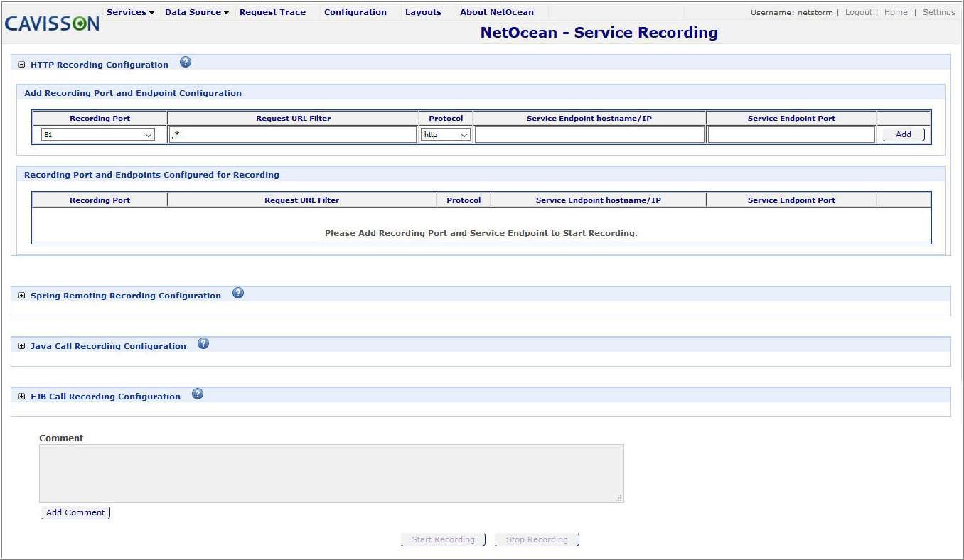The height and width of the screenshot is (560, 964).
Task: Click the Stop Recording button
Action: click(537, 539)
